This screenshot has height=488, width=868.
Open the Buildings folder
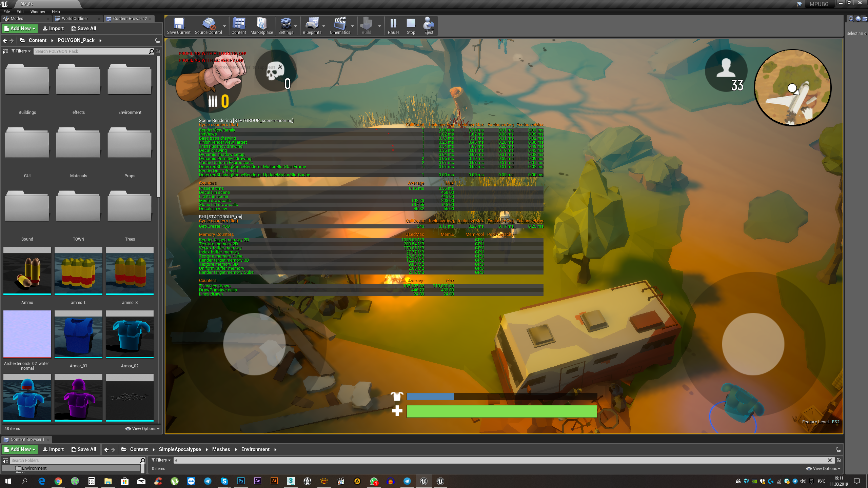(27, 89)
